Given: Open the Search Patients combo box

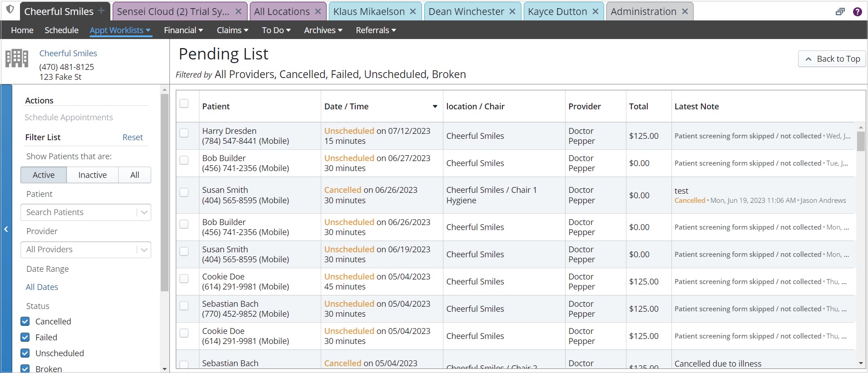Looking at the screenshot, I should pyautogui.click(x=86, y=212).
